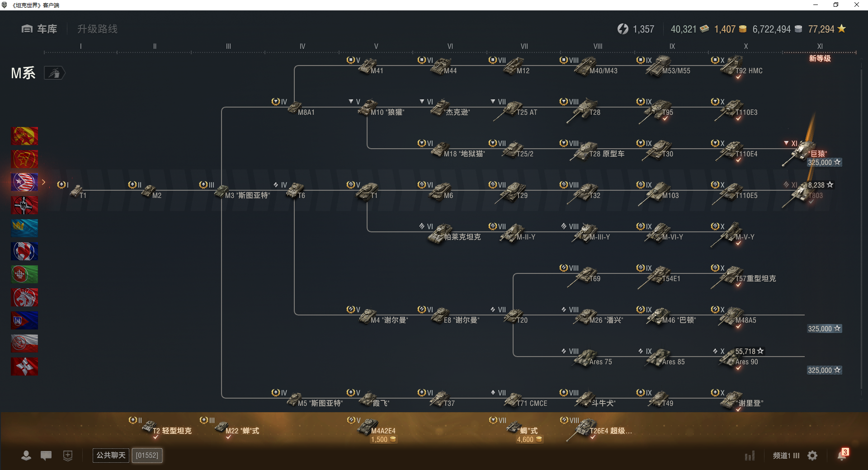Click the 325,000 cost beside Ares 90

coord(824,370)
